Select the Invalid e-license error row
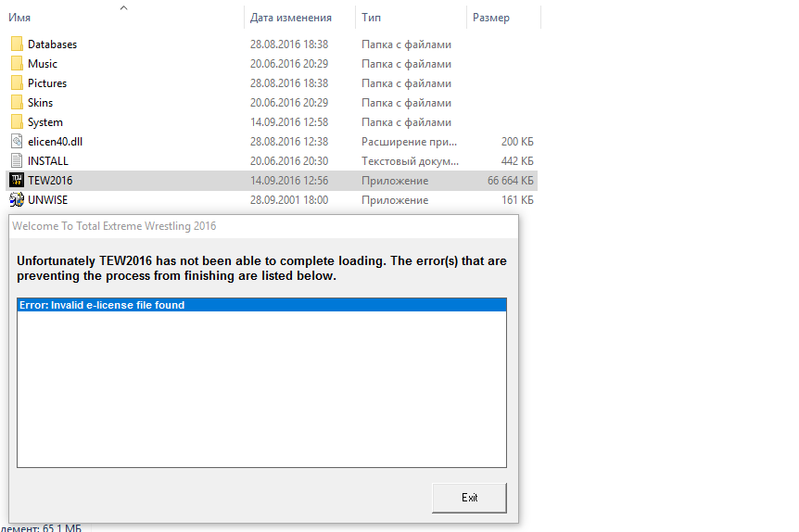799x532 pixels. [262, 305]
